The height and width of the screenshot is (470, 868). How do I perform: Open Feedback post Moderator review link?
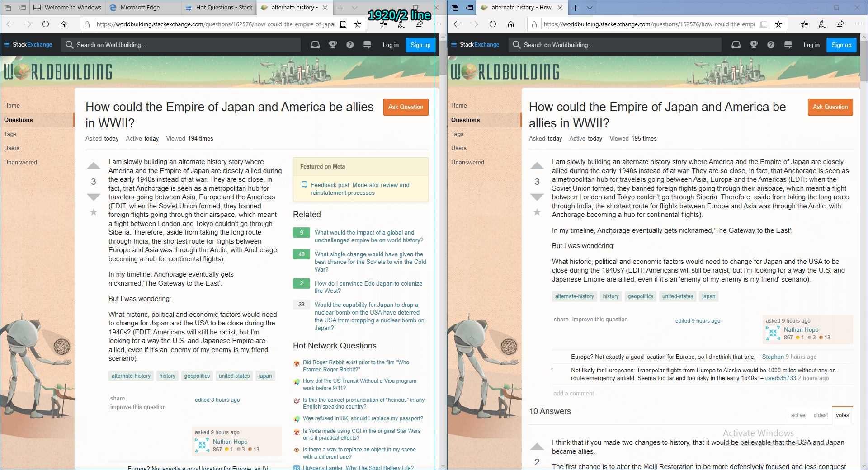pos(360,189)
